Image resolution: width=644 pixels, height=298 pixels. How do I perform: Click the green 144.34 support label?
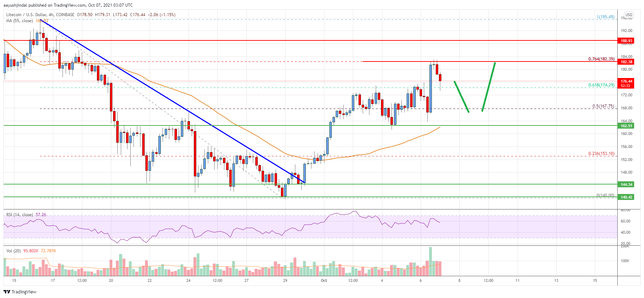click(x=626, y=184)
